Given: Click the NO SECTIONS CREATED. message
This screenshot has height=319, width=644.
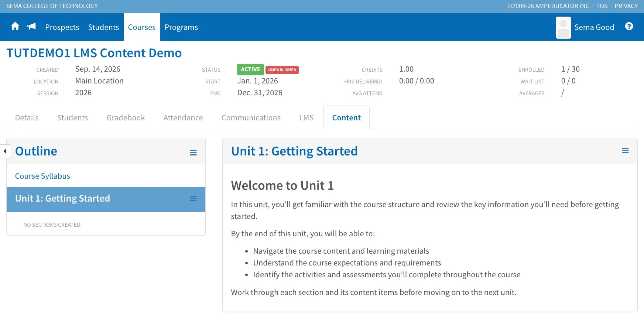Looking at the screenshot, I should [52, 225].
